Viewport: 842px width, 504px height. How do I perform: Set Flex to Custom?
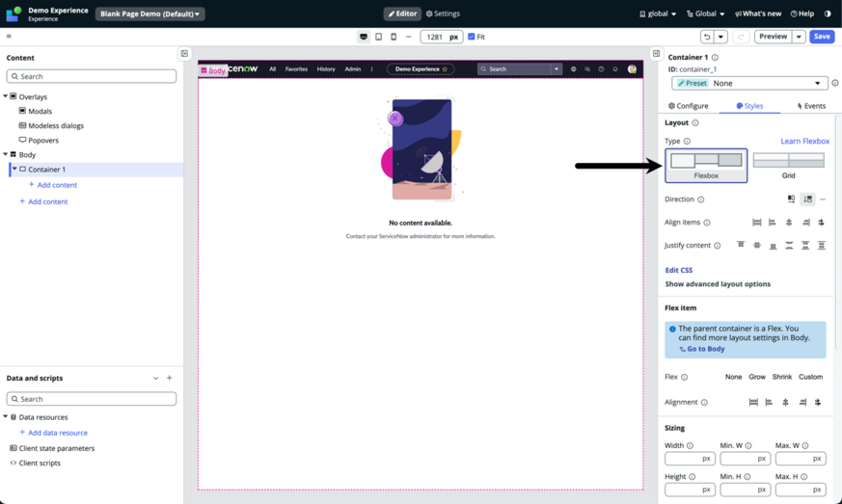coord(810,377)
